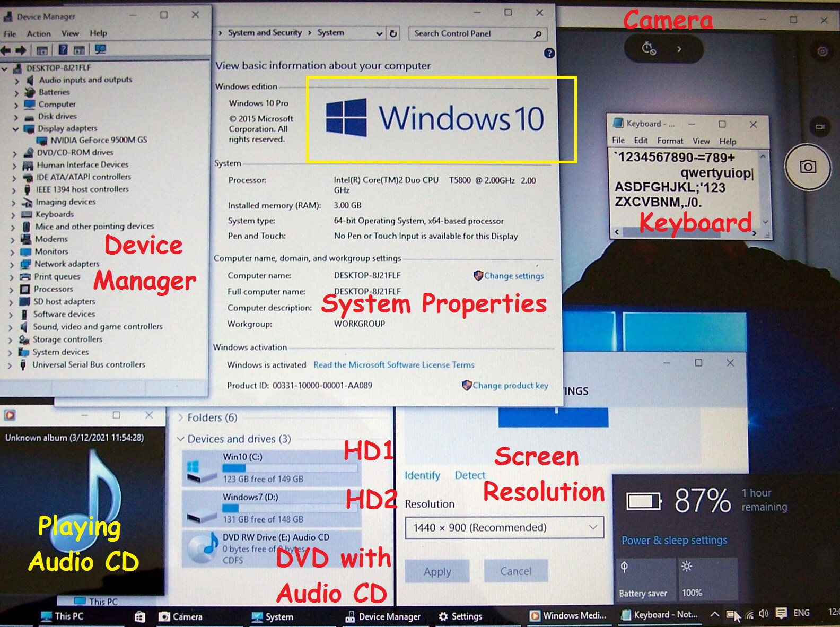This screenshot has width=840, height=627.
Task: Click the Change settings link
Action: (513, 276)
